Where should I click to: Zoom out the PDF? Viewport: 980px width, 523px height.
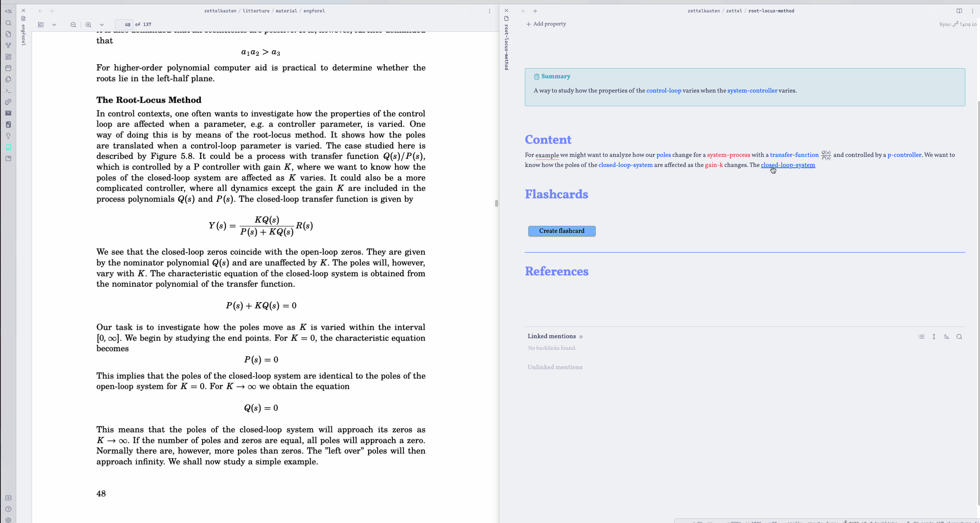[x=73, y=25]
